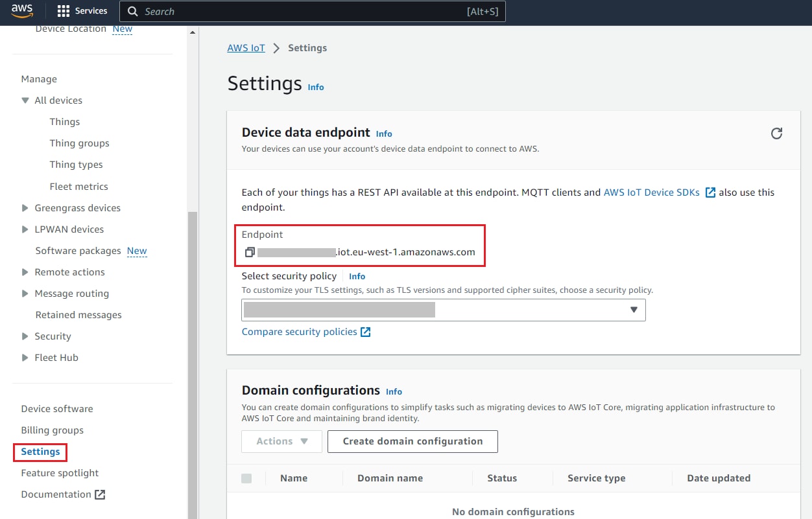The width and height of the screenshot is (812, 519).
Task: Collapse the All devices section
Action: click(24, 100)
